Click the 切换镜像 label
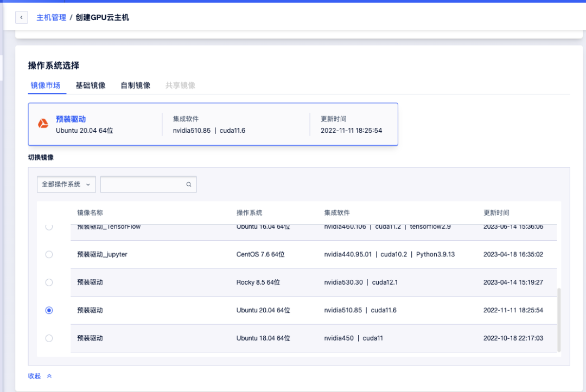The height and width of the screenshot is (392, 586). point(41,158)
